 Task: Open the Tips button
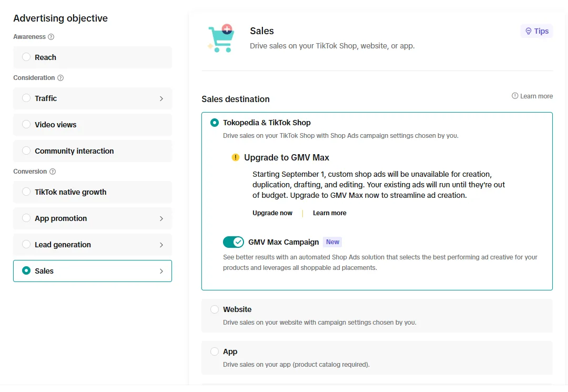point(536,31)
